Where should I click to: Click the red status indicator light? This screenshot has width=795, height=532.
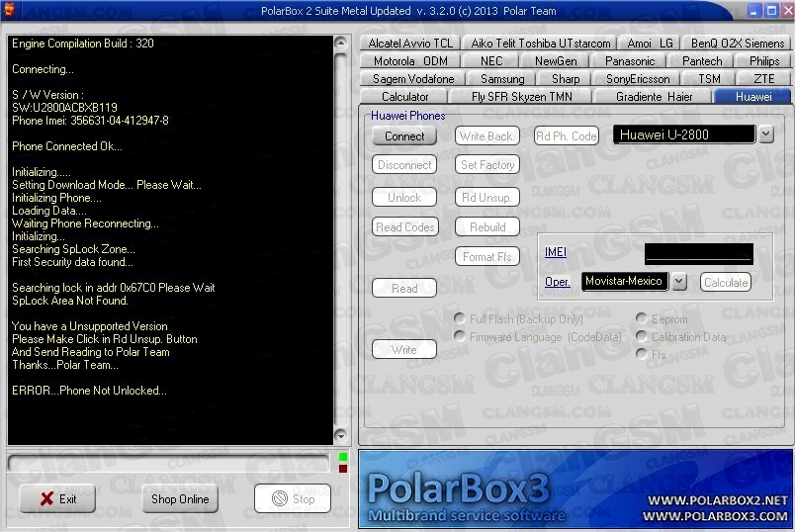(x=343, y=469)
